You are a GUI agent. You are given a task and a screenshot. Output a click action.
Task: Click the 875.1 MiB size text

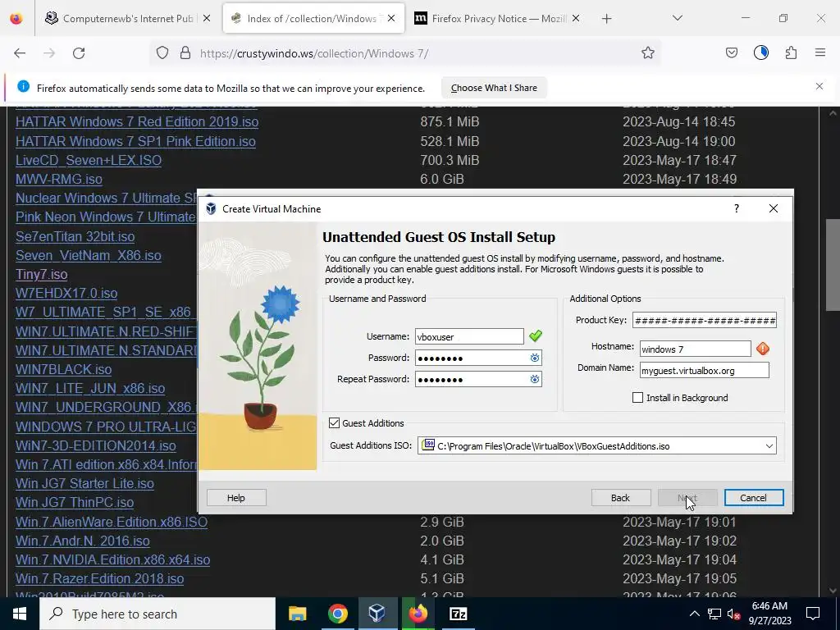[450, 121]
